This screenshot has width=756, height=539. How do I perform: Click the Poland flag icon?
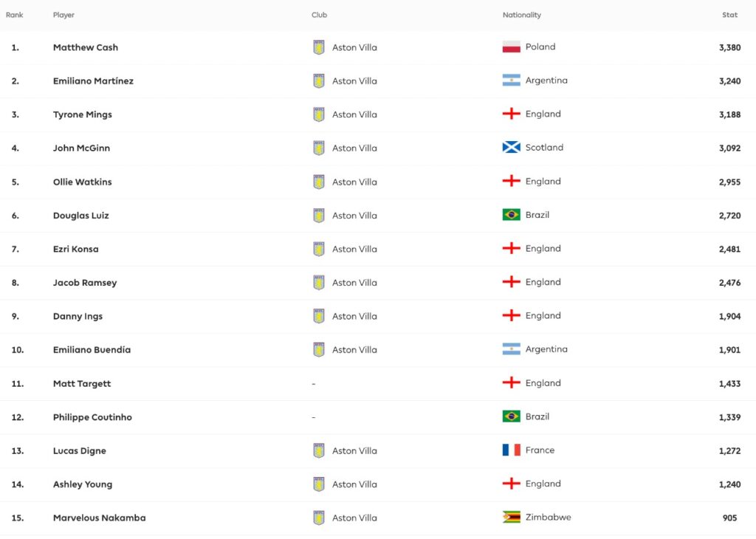tap(511, 47)
